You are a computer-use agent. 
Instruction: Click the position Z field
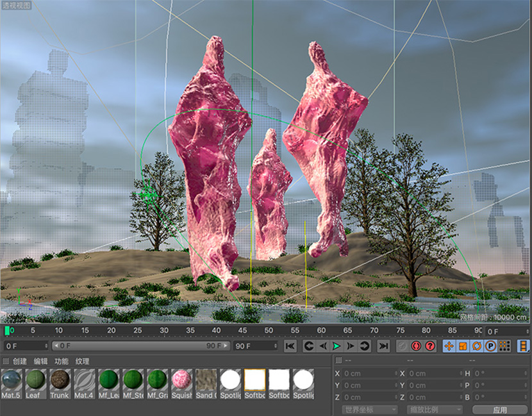click(x=370, y=397)
